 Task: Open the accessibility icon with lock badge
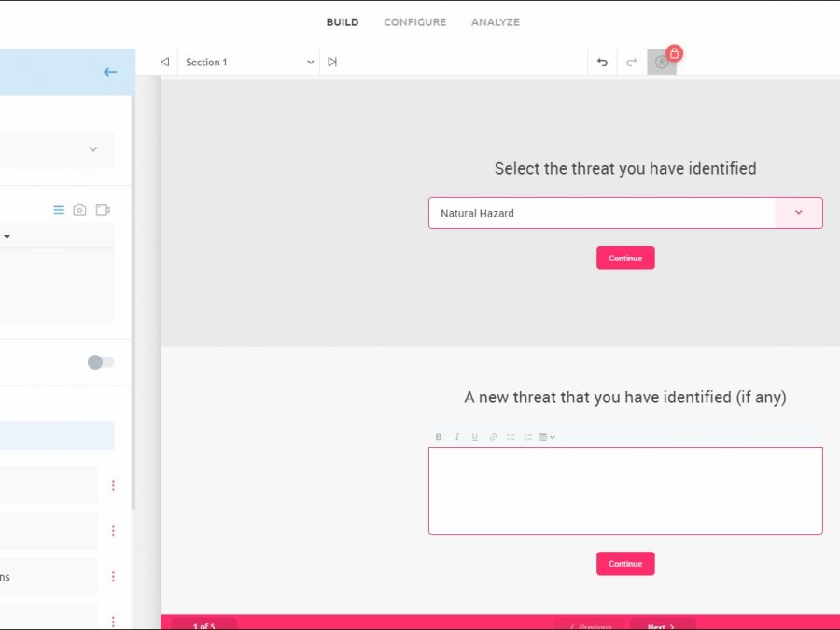662,63
